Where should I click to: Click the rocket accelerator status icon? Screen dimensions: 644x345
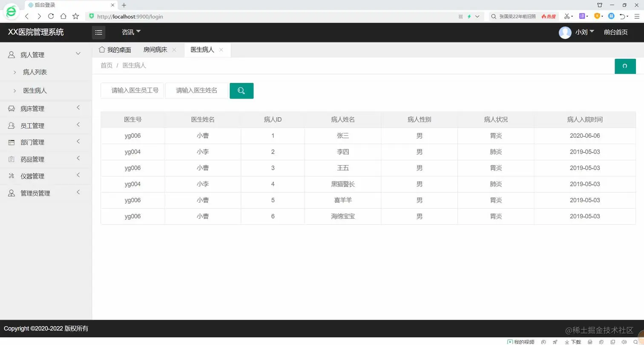tap(555, 342)
